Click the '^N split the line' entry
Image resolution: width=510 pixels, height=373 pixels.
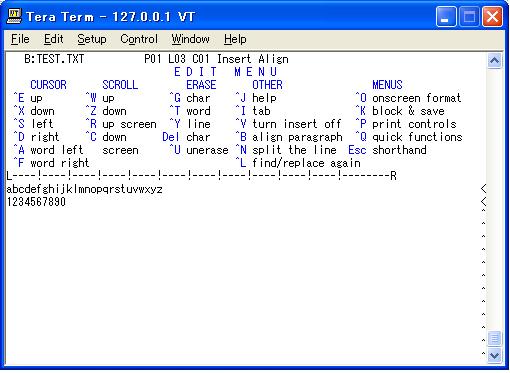tap(286, 150)
